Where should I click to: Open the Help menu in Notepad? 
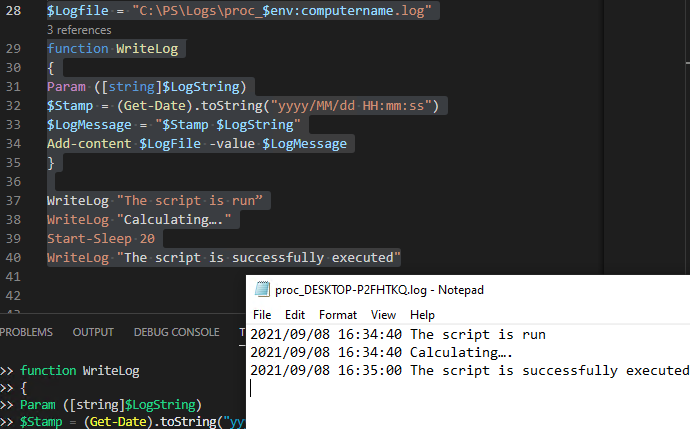click(x=422, y=314)
